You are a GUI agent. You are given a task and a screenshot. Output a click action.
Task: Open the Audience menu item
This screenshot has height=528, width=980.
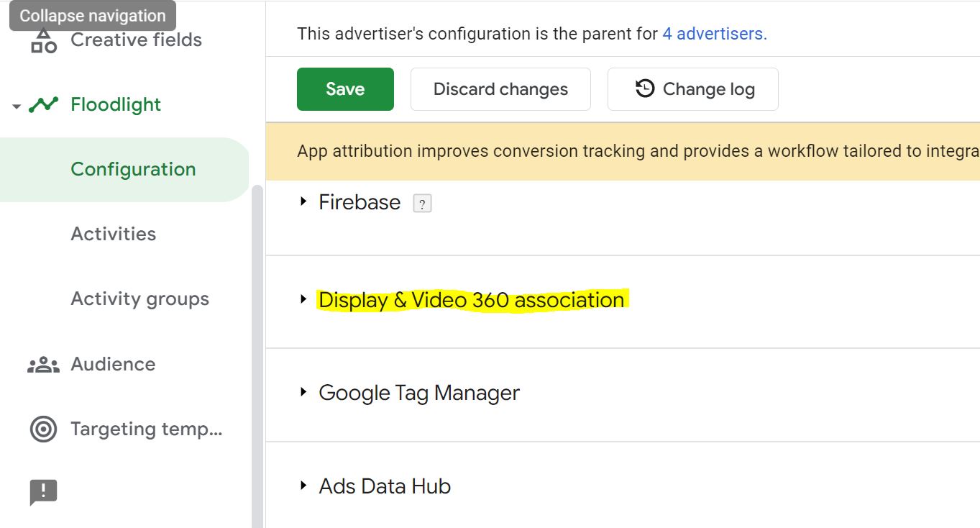pyautogui.click(x=113, y=364)
